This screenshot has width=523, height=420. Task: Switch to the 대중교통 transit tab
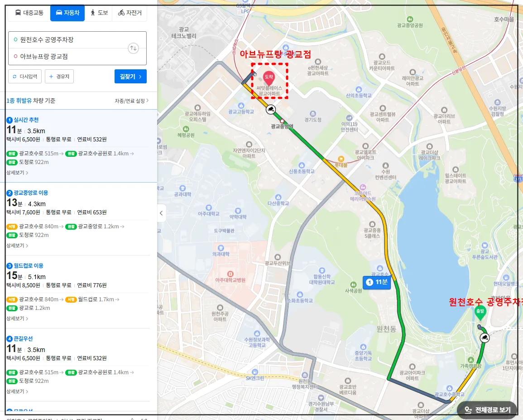tap(29, 13)
